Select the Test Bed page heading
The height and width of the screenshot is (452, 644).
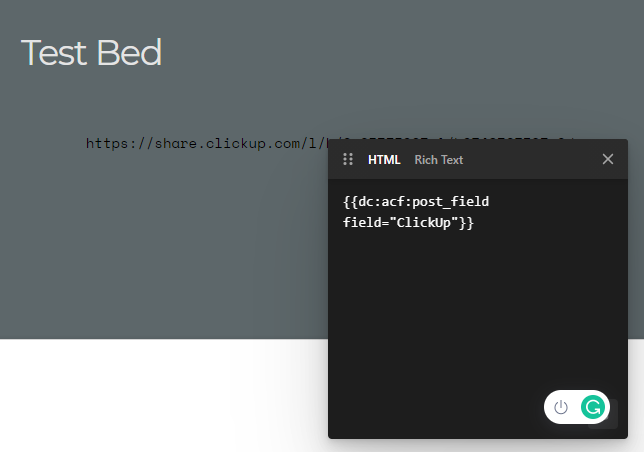click(91, 53)
